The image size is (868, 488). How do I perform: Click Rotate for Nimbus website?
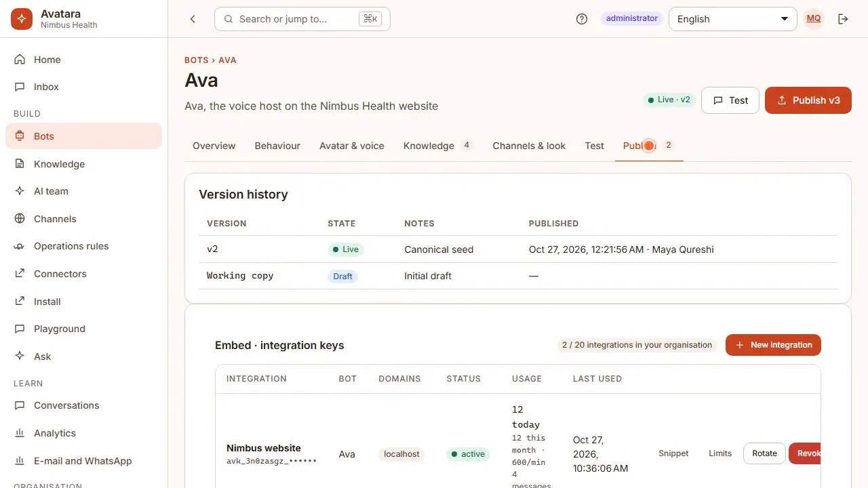click(764, 453)
